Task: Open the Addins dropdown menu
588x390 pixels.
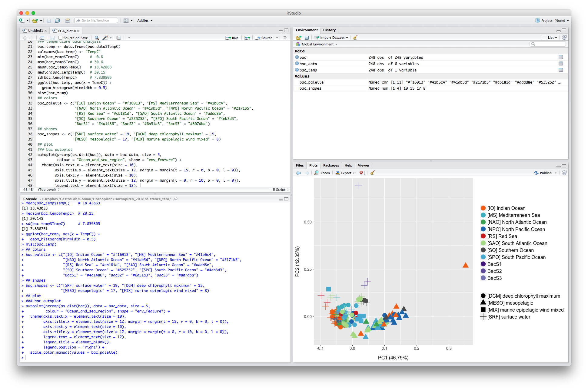Action: 145,21
